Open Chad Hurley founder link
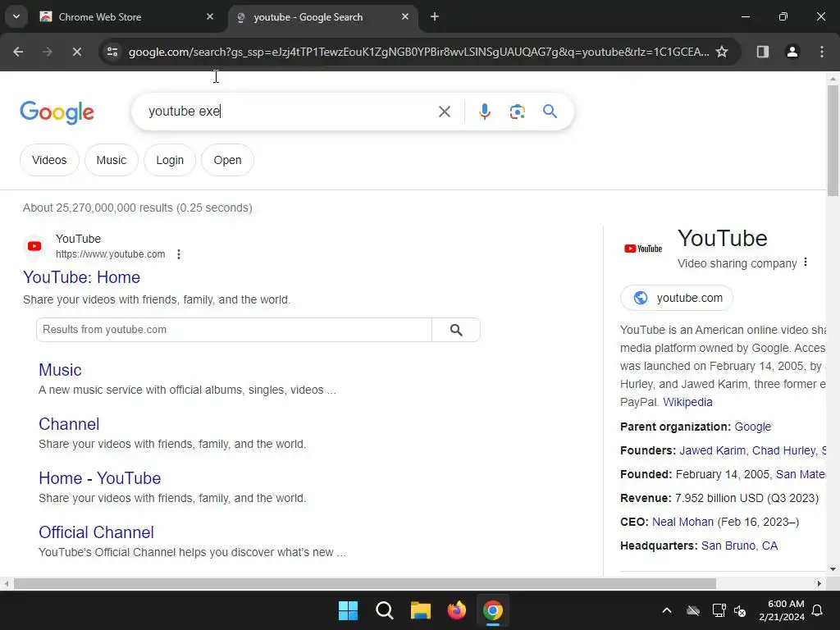 tap(783, 450)
